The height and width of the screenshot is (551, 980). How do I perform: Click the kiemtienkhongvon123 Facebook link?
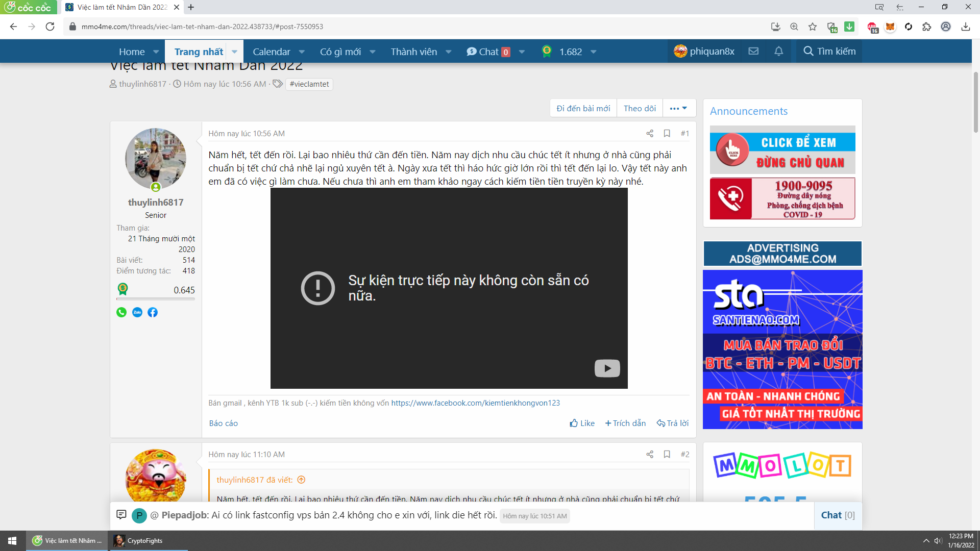pyautogui.click(x=475, y=403)
